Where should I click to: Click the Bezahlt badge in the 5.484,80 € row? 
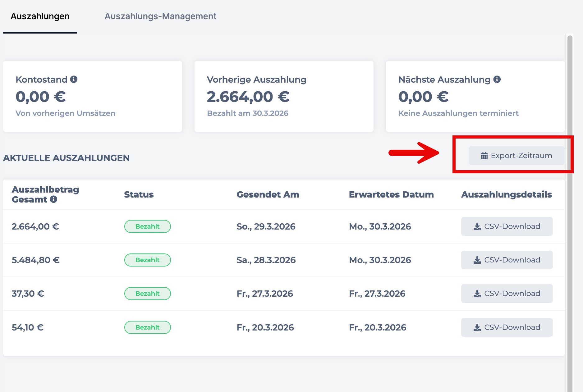pos(148,260)
